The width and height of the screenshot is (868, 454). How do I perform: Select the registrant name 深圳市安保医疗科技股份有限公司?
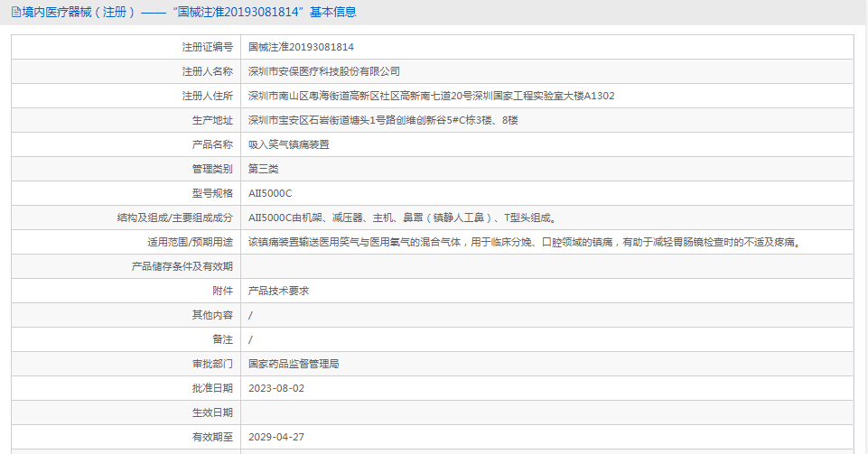click(x=323, y=71)
